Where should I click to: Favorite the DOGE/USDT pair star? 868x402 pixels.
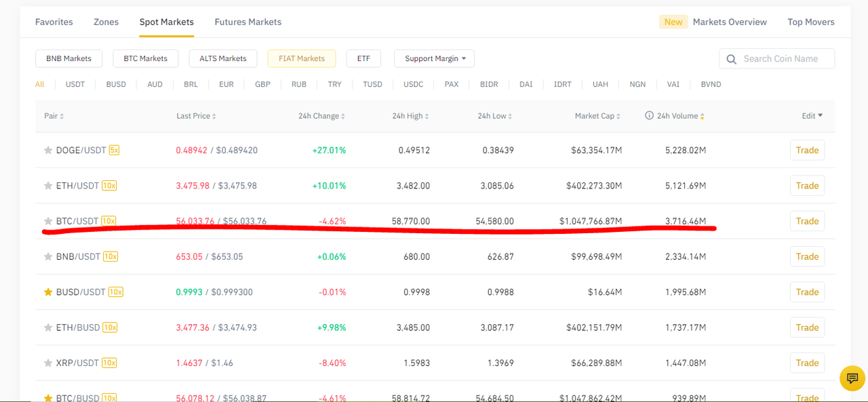click(48, 150)
